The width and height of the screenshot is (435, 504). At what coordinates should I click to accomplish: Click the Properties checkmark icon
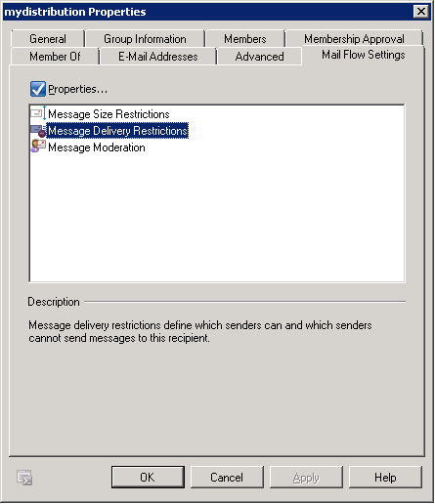click(38, 89)
